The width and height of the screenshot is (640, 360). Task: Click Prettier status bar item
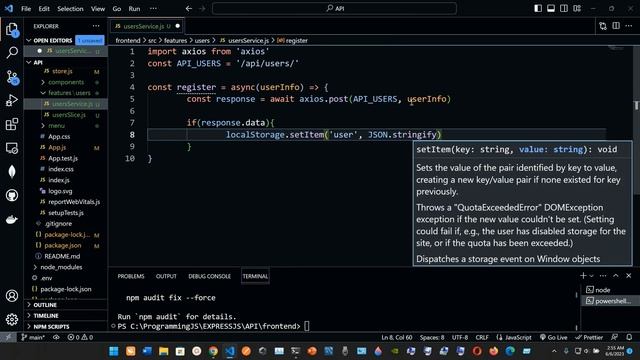click(x=589, y=338)
